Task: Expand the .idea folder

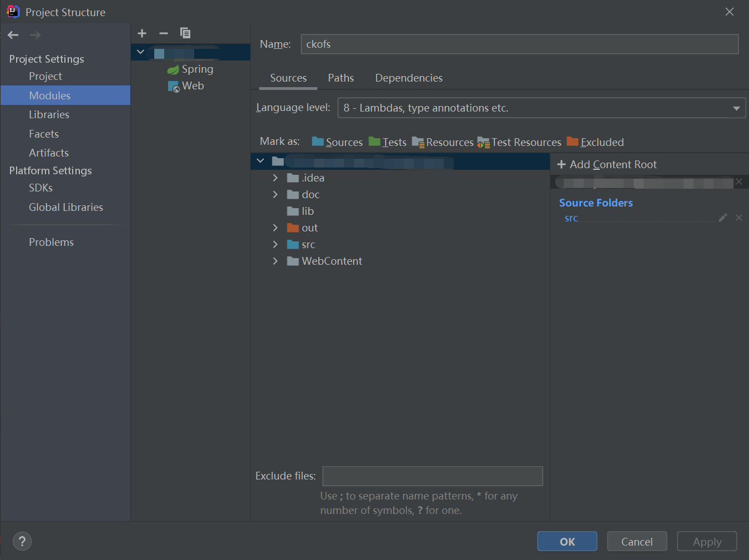Action: click(x=275, y=178)
